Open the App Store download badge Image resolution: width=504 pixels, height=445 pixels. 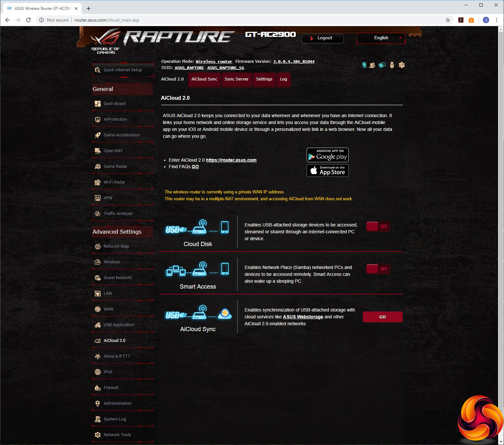pos(328,170)
